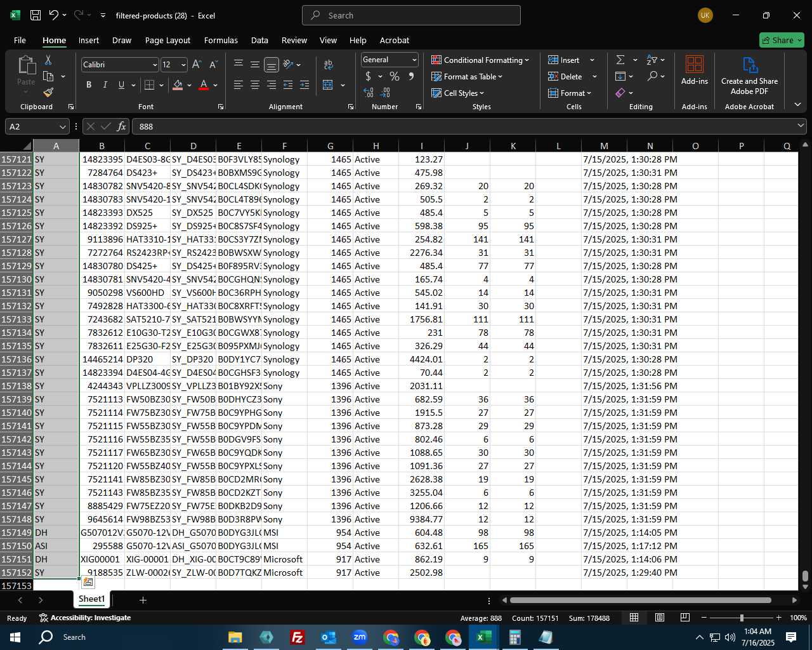
Task: Click the Clear eraser icon
Action: point(620,93)
